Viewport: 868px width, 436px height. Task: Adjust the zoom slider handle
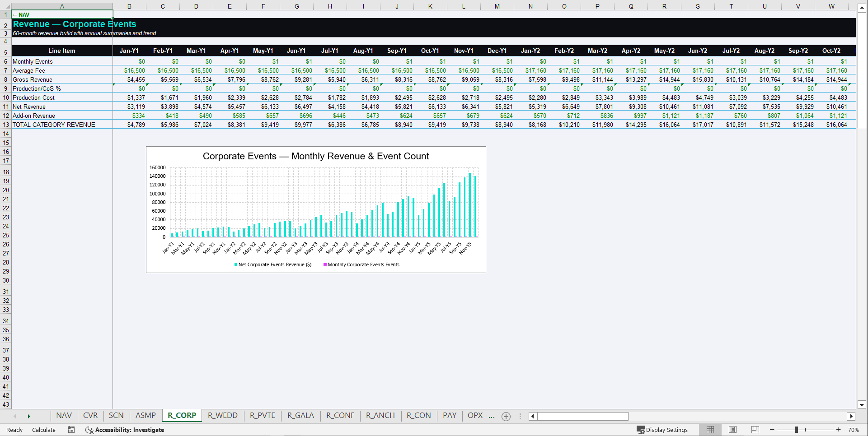click(797, 430)
